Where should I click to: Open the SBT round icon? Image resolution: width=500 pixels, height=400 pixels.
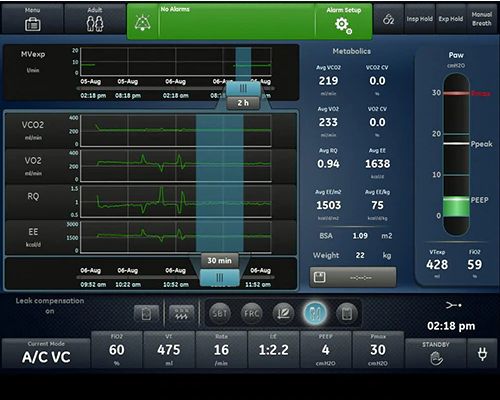220,313
